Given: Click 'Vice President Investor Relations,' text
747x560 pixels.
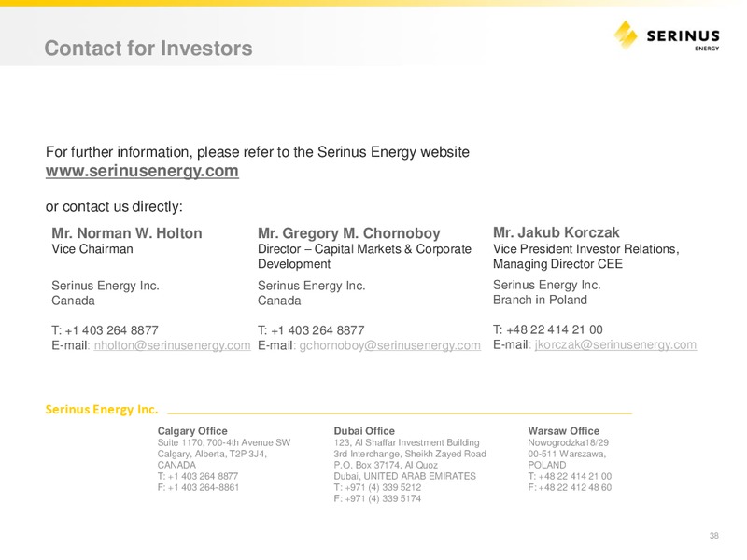Looking at the screenshot, I should 586,248.
